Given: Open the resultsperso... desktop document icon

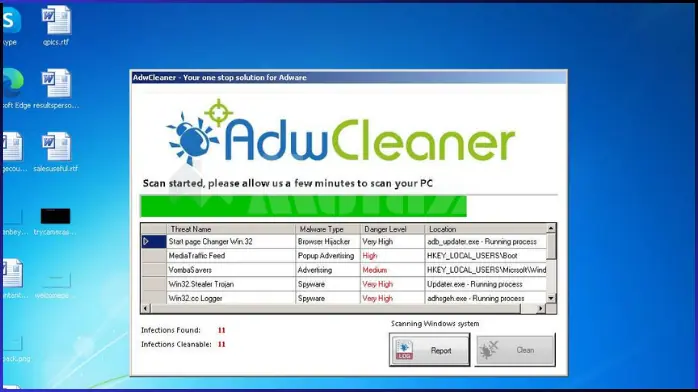Looking at the screenshot, I should pyautogui.click(x=56, y=89).
